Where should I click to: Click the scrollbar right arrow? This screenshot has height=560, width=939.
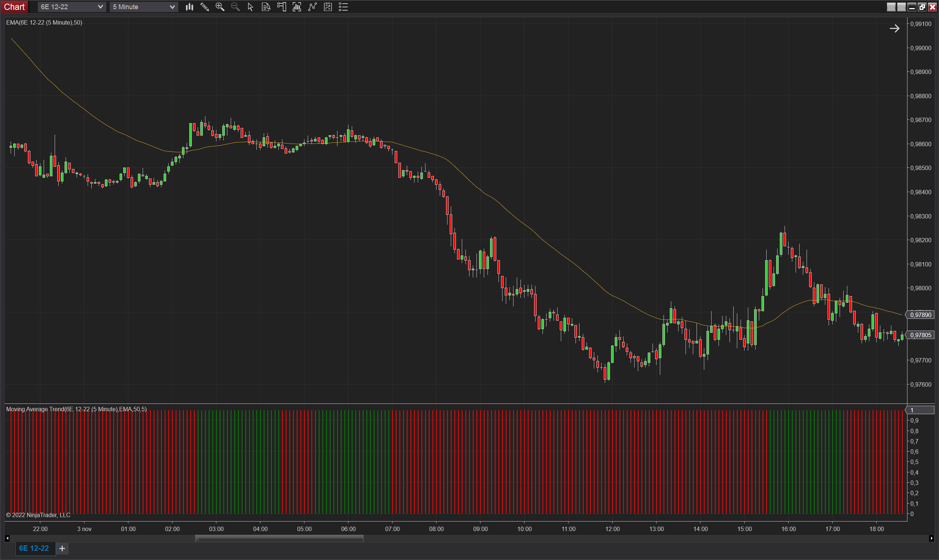[x=931, y=538]
